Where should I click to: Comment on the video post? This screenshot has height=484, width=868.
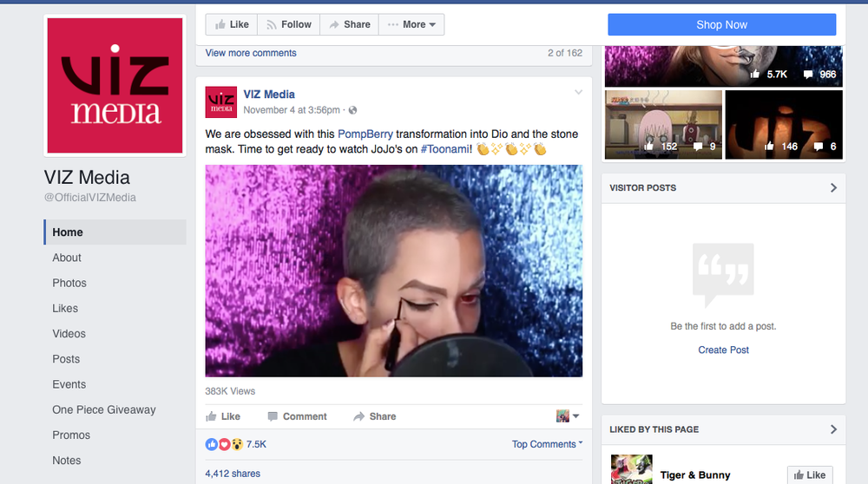297,416
